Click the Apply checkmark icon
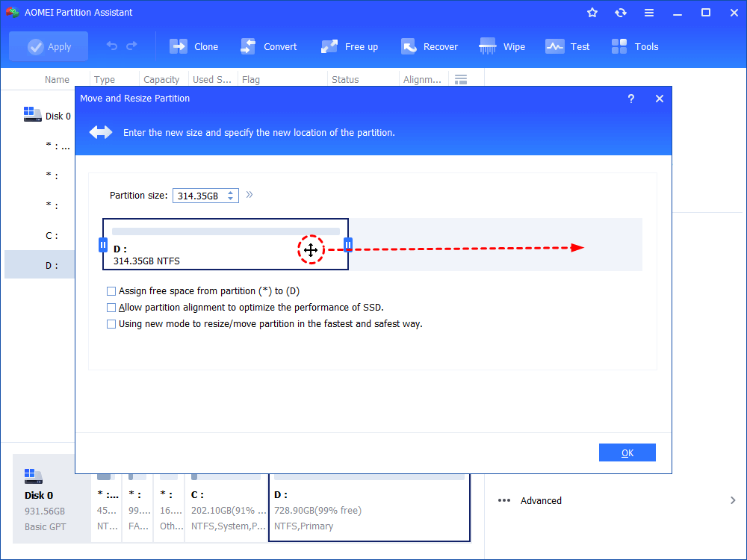 point(36,46)
